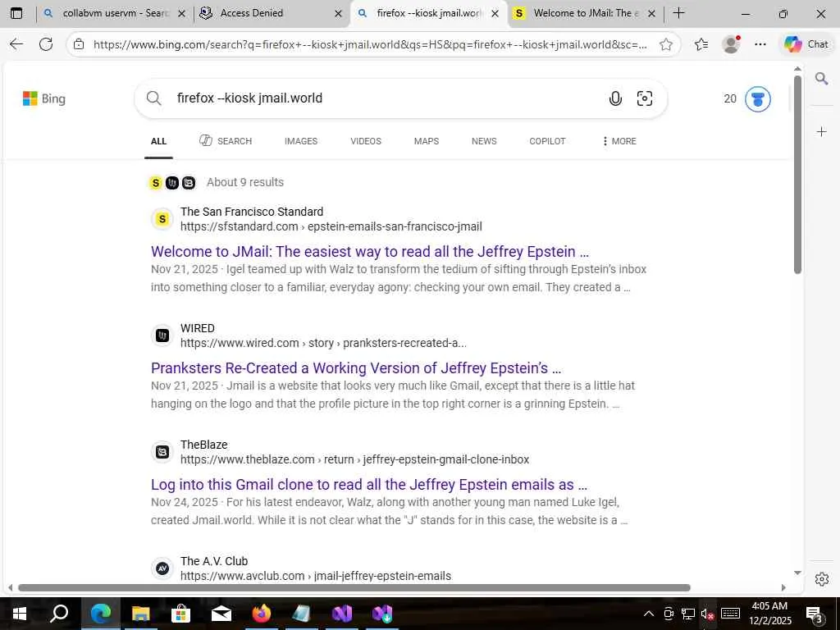The height and width of the screenshot is (630, 840).
Task: Click the sfstandard.com result URL
Action: 331,226
